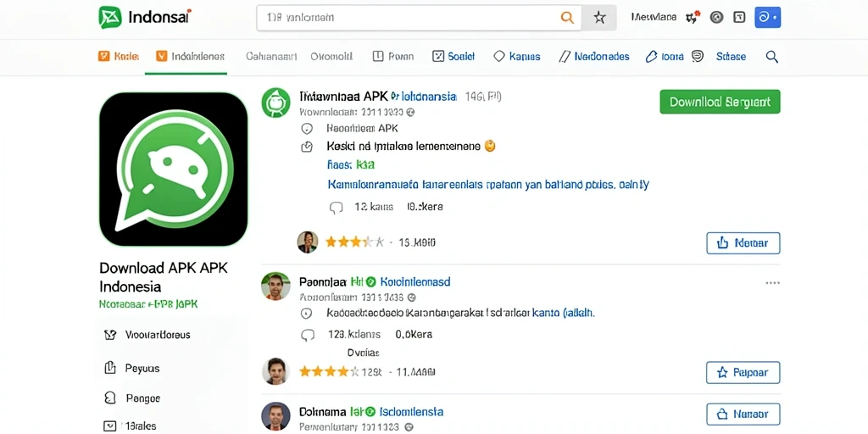Click the square T icon in header

tap(739, 17)
